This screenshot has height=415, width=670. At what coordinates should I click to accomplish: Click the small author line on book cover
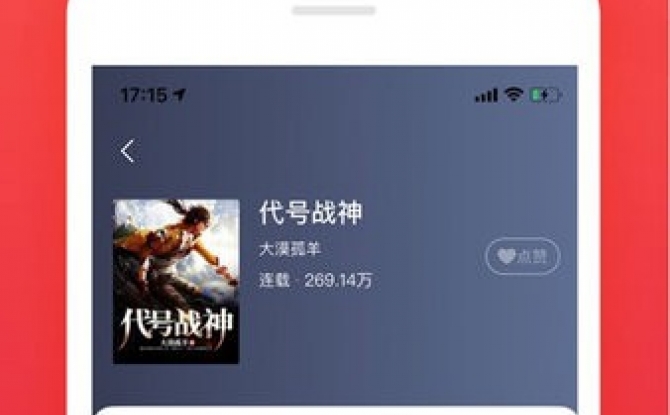click(177, 342)
